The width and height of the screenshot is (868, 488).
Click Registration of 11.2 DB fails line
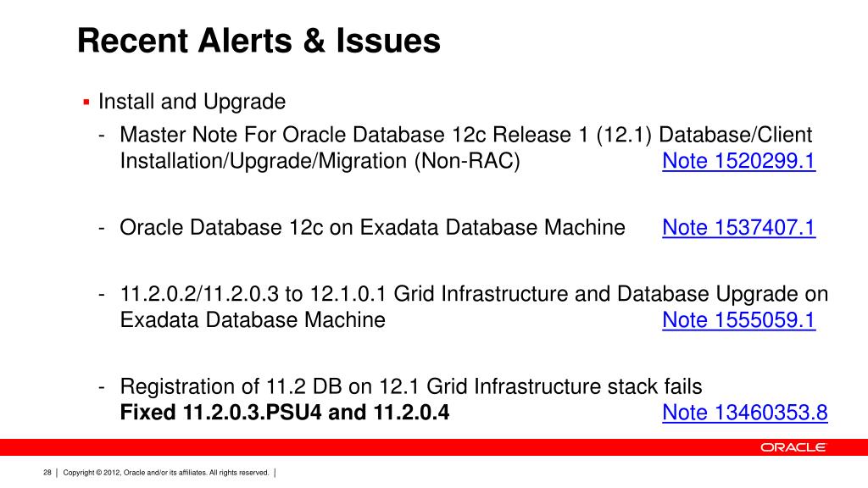tap(411, 386)
